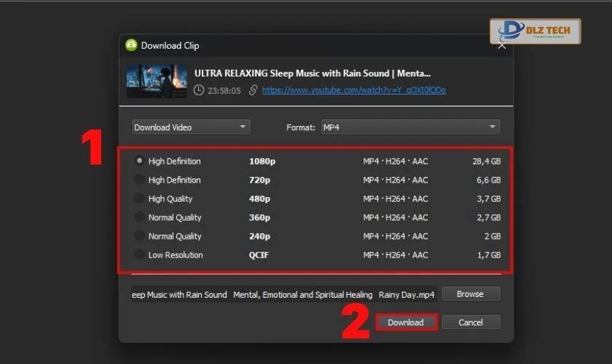Click the Browse button

pyautogui.click(x=471, y=294)
